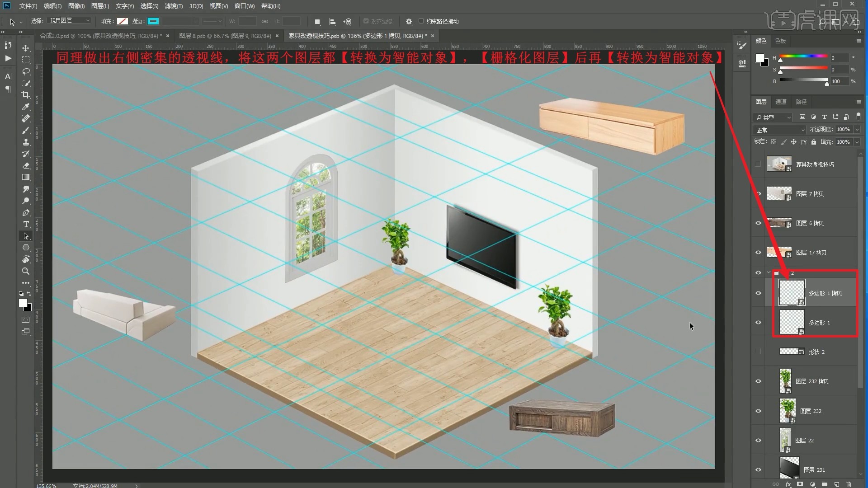Hide the 多边形 1 拷贝 layer
Image resolution: width=868 pixels, height=488 pixels.
pos(759,293)
